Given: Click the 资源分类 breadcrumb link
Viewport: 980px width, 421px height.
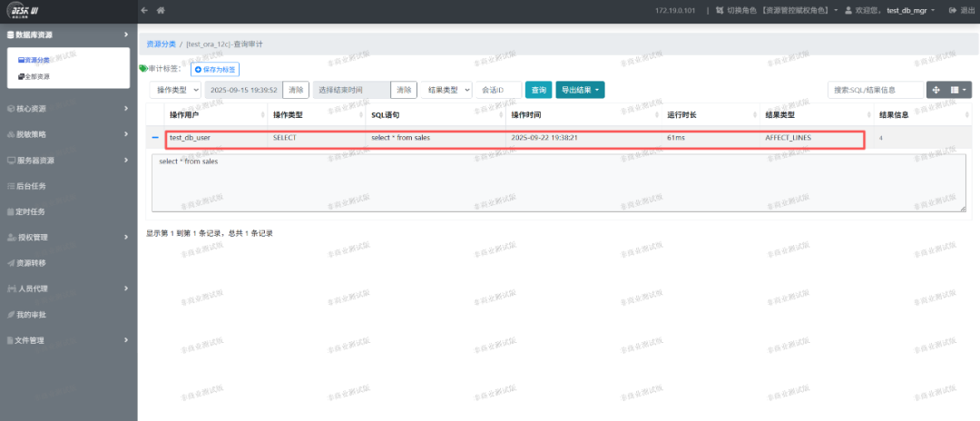Looking at the screenshot, I should pos(162,44).
